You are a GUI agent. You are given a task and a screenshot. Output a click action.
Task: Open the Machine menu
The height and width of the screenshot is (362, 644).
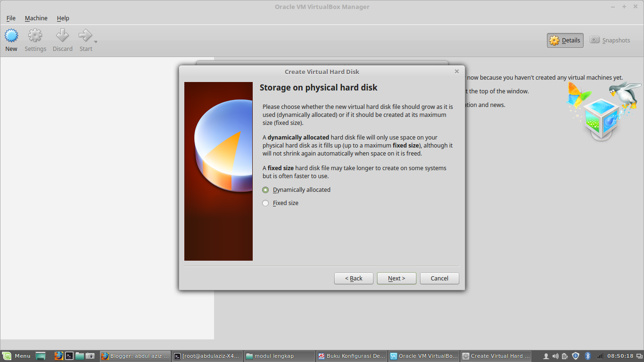36,18
